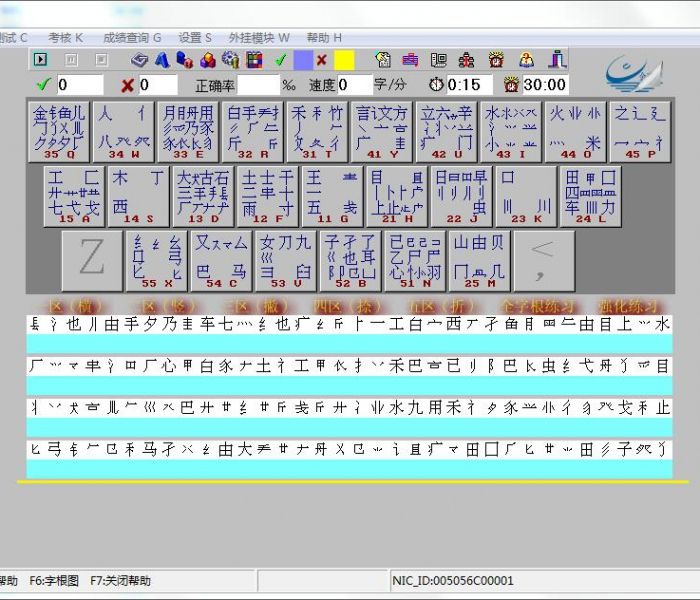Click the pause button in the toolbar
This screenshot has height=600, width=700.
[71, 59]
